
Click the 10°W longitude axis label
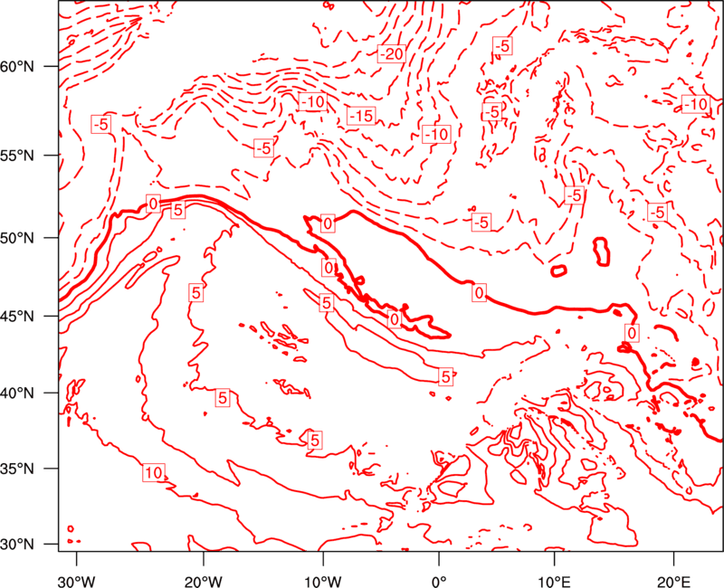tap(323, 581)
